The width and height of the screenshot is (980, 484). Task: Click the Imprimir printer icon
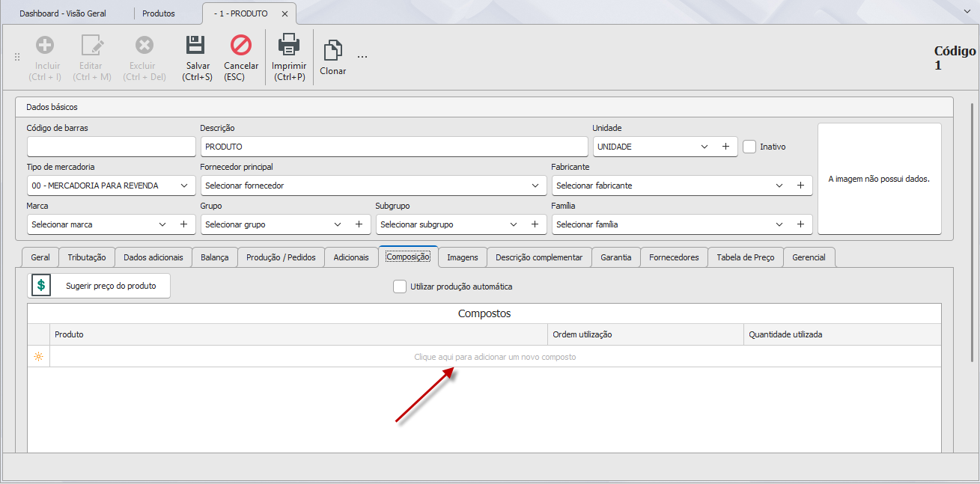coord(288,46)
